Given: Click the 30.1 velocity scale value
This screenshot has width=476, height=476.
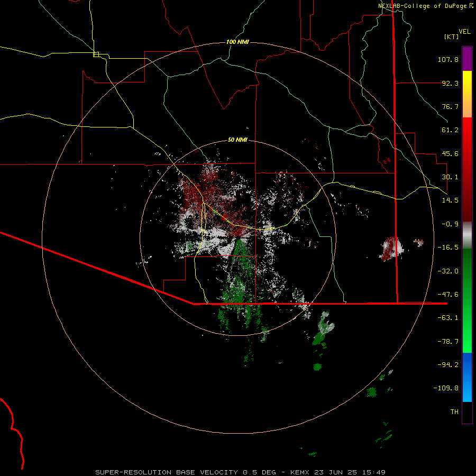Looking at the screenshot, I should coord(450,177).
